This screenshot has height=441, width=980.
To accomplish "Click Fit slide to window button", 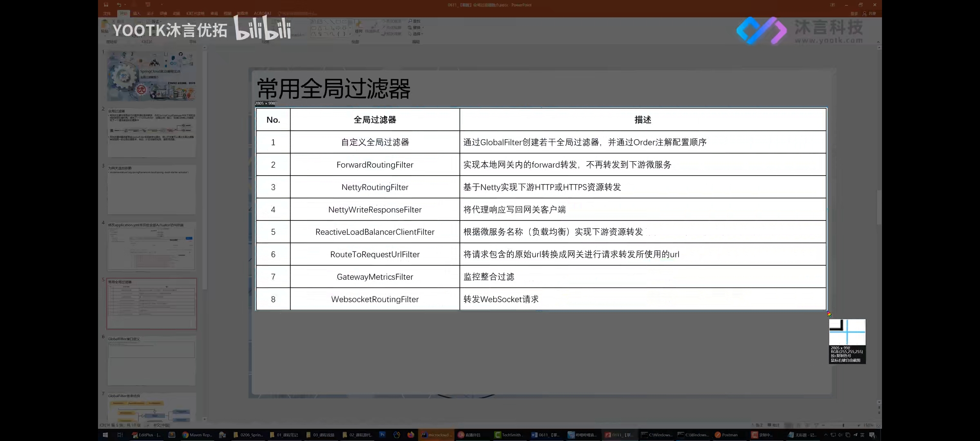I will tap(878, 425).
